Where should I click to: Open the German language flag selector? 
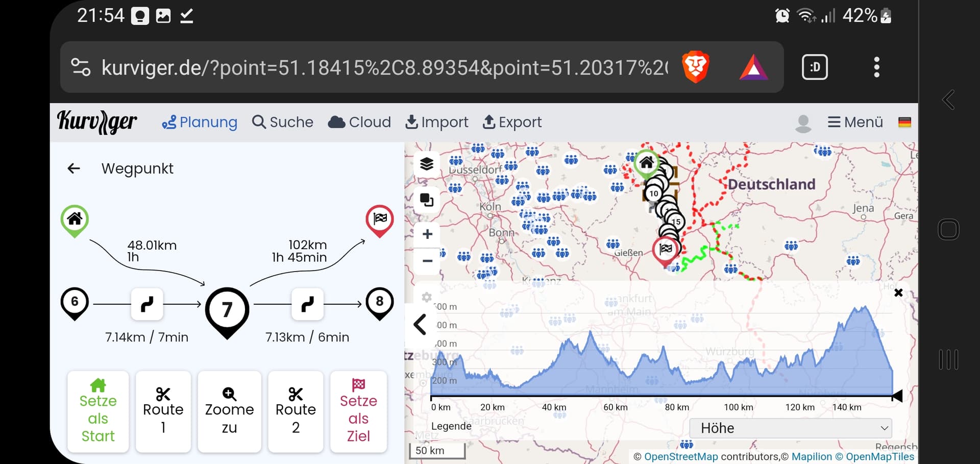point(904,123)
